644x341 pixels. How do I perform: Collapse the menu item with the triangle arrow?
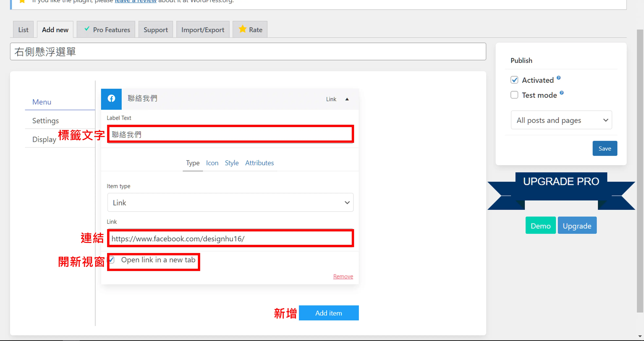347,99
